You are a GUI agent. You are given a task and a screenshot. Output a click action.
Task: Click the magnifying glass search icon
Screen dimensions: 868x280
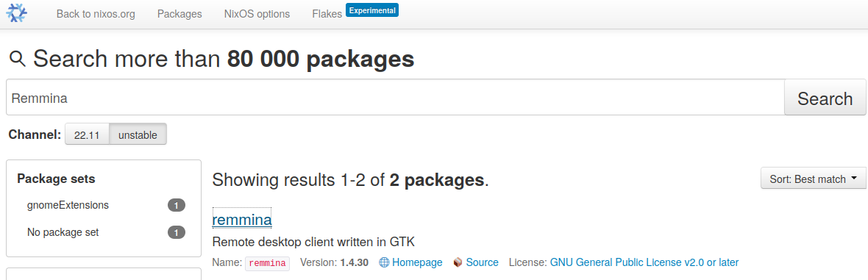(x=17, y=59)
